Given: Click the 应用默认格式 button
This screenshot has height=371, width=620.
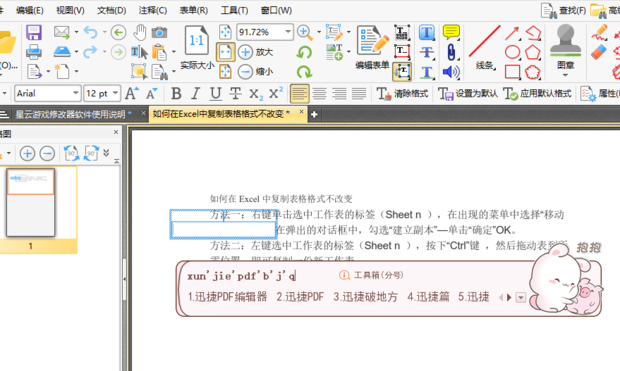Looking at the screenshot, I should pos(537,94).
